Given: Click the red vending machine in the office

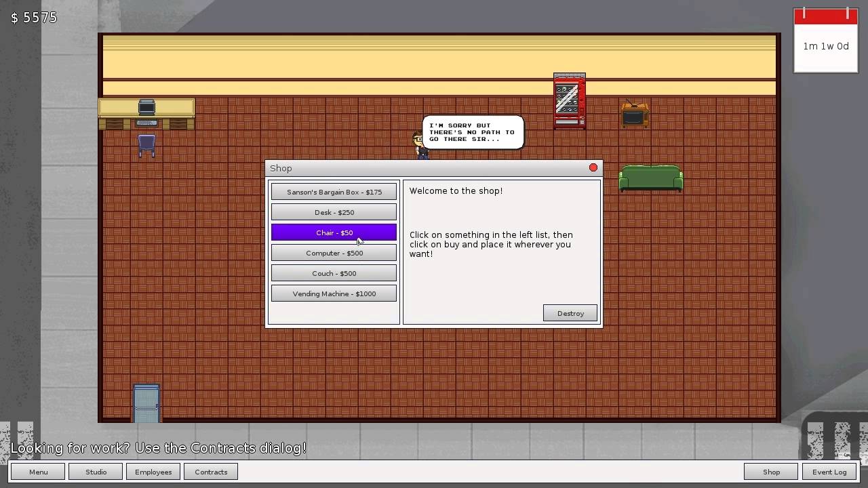Looking at the screenshot, I should [569, 100].
